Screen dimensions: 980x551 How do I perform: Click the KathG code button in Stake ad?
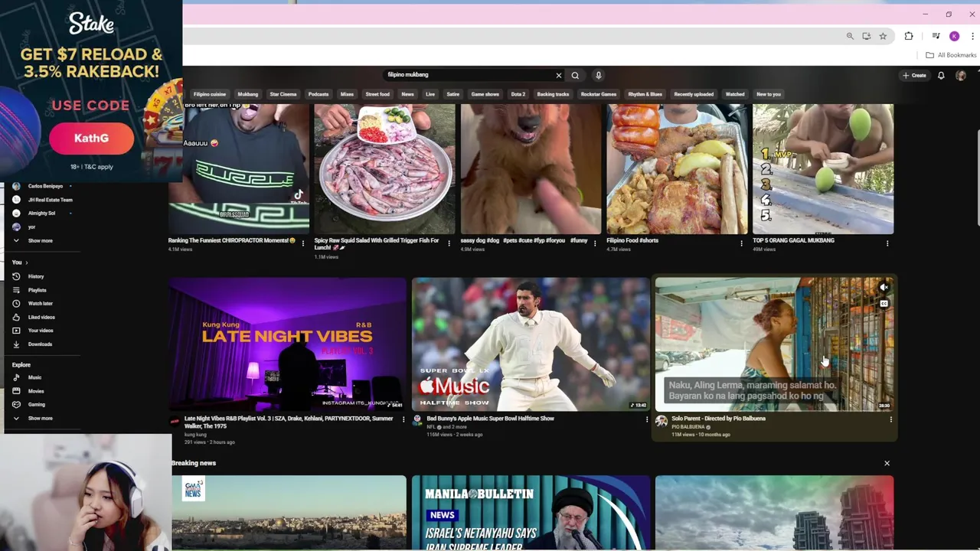pyautogui.click(x=91, y=139)
